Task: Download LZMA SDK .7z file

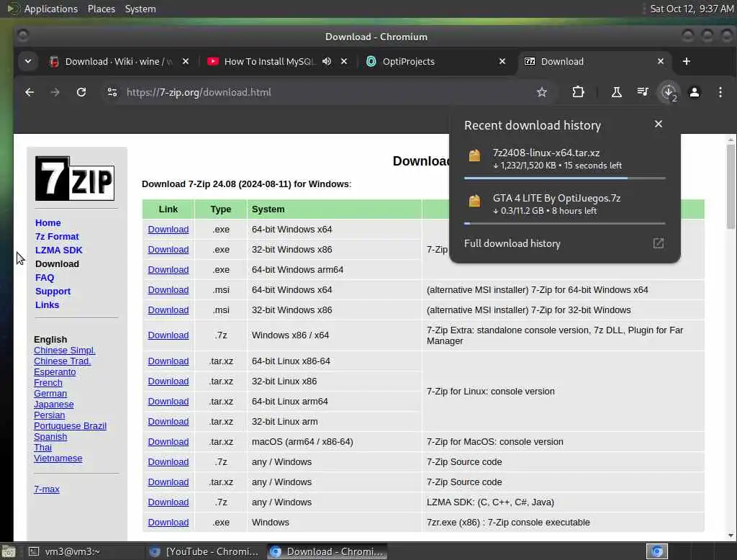Action: click(168, 502)
